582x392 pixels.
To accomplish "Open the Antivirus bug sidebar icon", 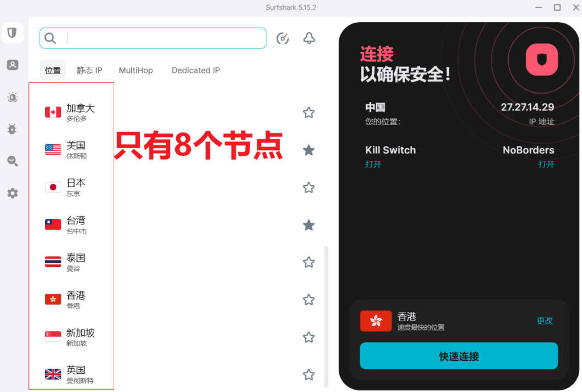I will [12, 129].
